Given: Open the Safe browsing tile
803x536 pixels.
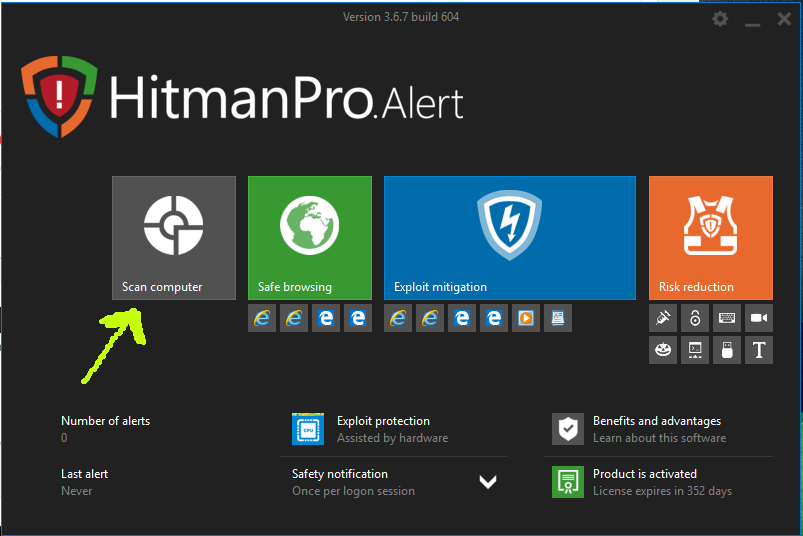Looking at the screenshot, I should click(x=310, y=238).
